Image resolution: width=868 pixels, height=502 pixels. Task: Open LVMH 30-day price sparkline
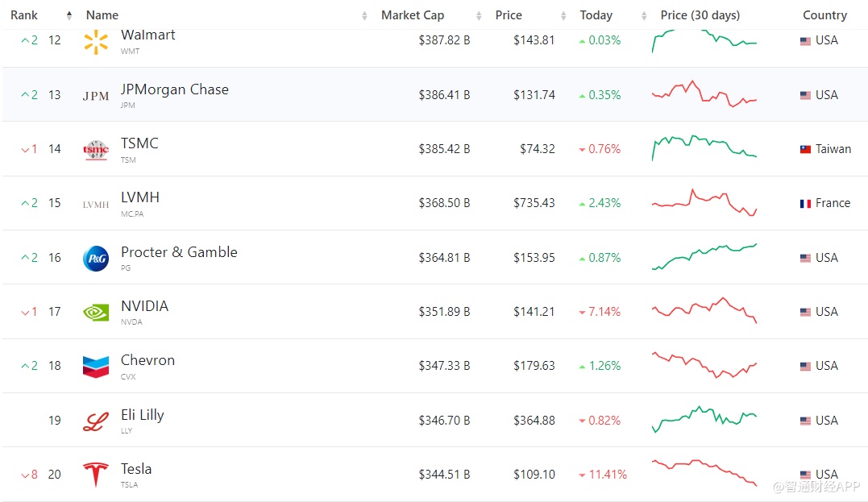tap(704, 202)
